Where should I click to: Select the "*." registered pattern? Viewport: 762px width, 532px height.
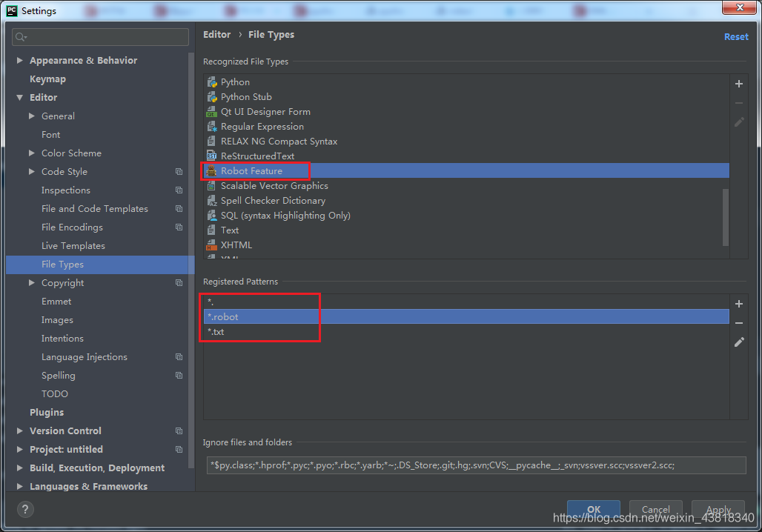466,302
